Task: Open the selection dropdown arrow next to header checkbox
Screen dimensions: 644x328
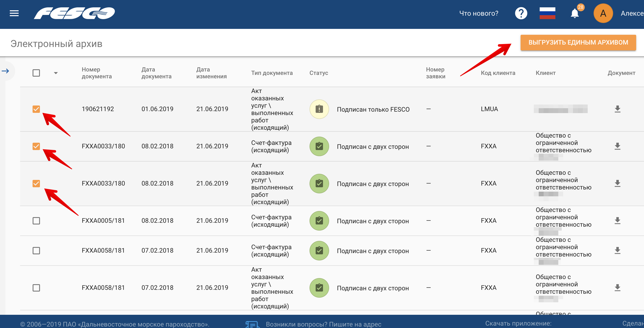Action: (56, 73)
